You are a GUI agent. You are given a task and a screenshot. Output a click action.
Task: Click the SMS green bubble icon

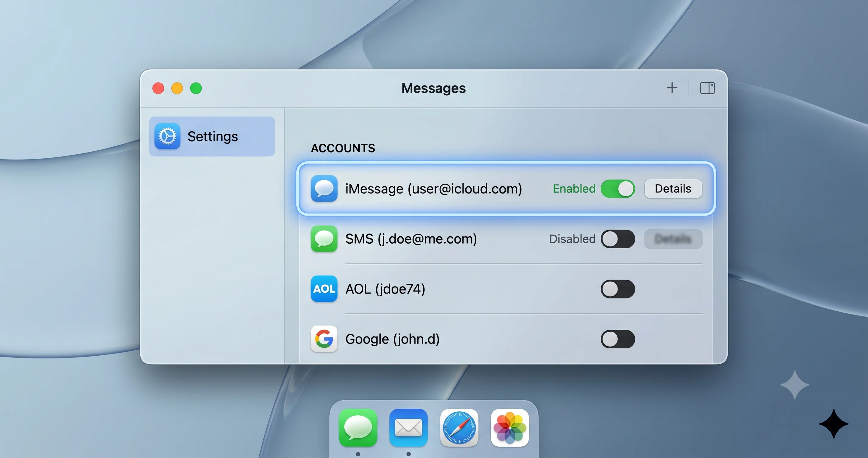(324, 239)
